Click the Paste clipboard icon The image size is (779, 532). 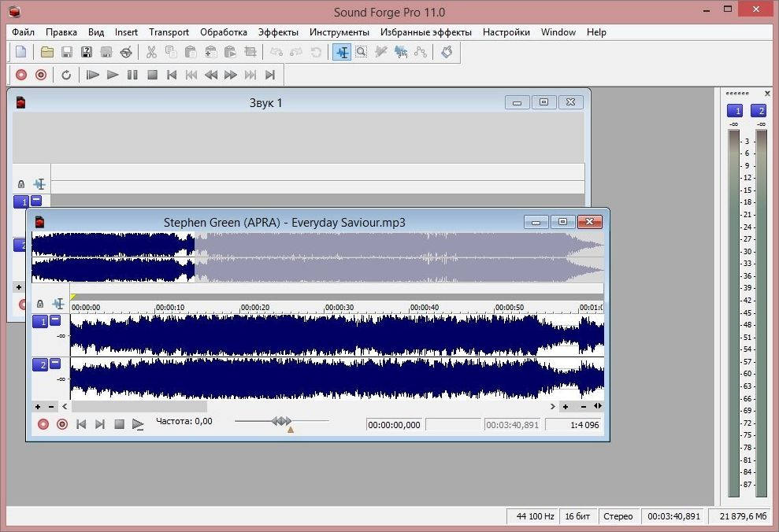point(191,52)
